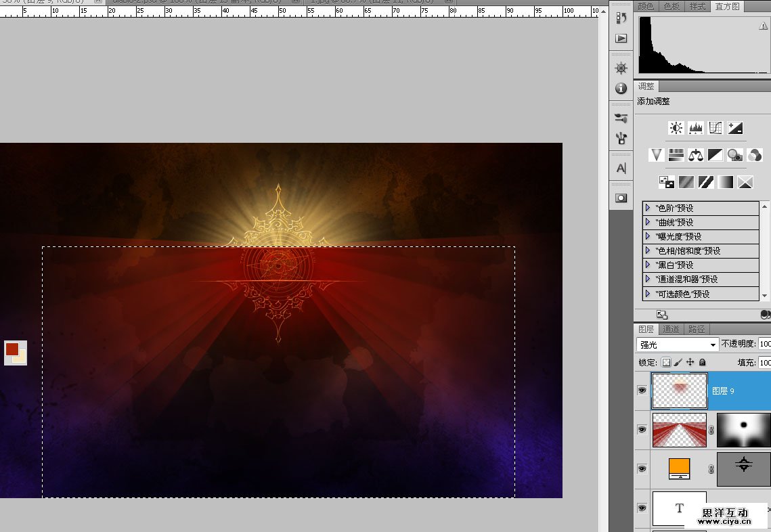Open the Character panel icon

(621, 168)
